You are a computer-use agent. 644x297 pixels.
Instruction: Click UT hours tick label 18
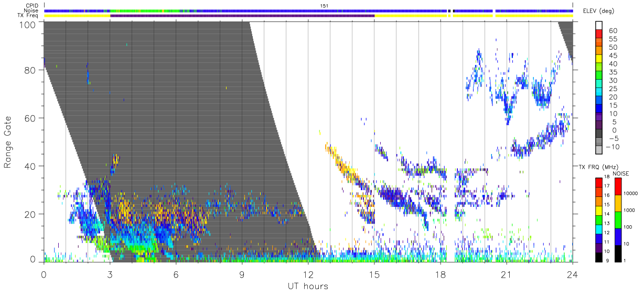[441, 274]
